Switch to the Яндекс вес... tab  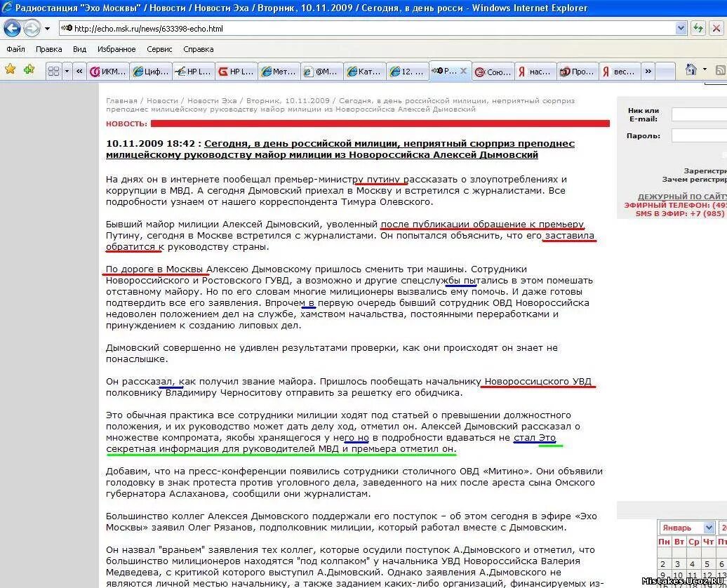pos(619,72)
